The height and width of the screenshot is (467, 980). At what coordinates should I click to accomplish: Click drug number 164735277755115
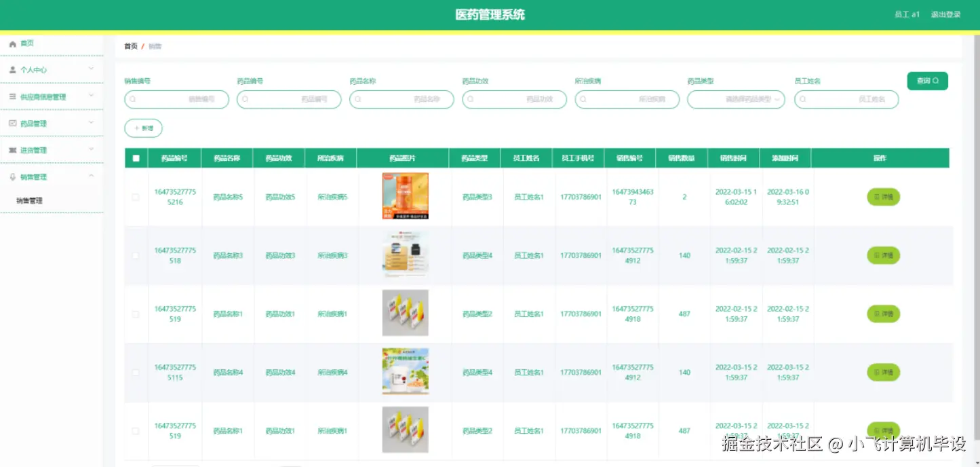(175, 372)
